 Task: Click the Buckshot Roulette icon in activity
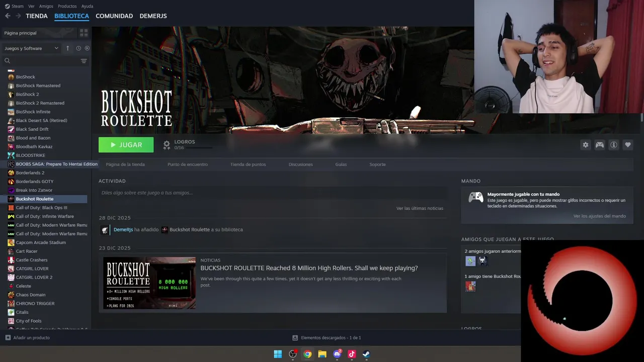pyautogui.click(x=165, y=230)
